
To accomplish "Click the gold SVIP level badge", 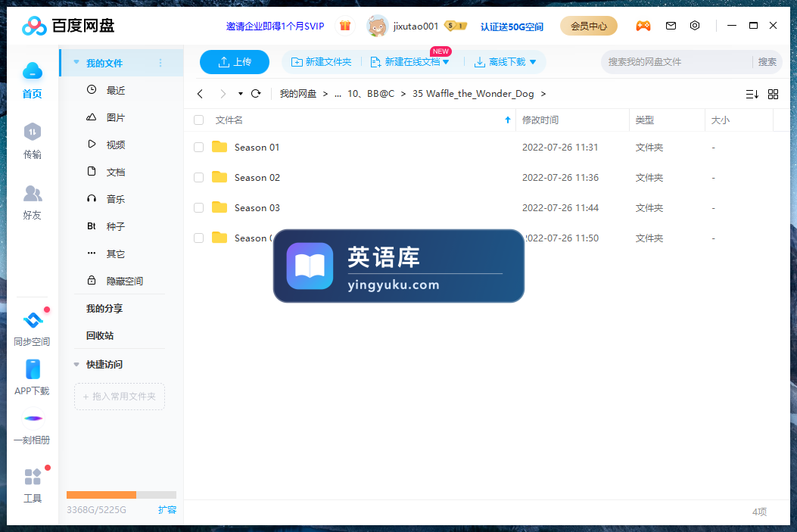I will tap(455, 26).
